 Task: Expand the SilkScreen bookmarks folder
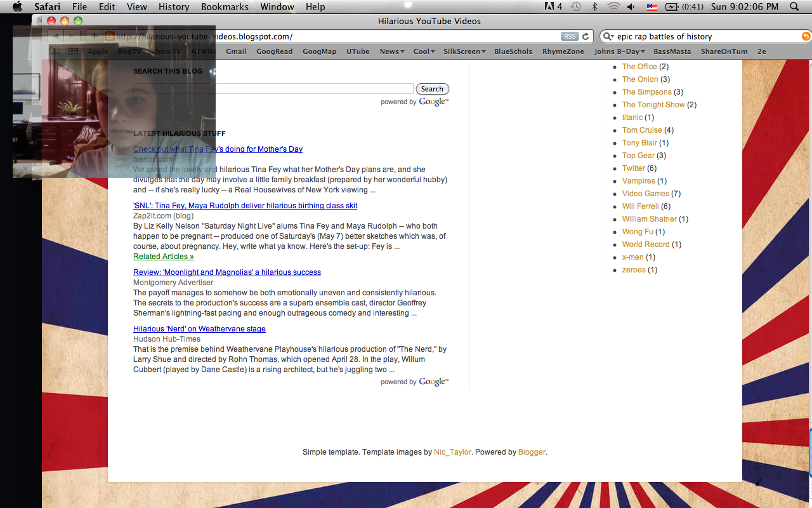coord(464,51)
